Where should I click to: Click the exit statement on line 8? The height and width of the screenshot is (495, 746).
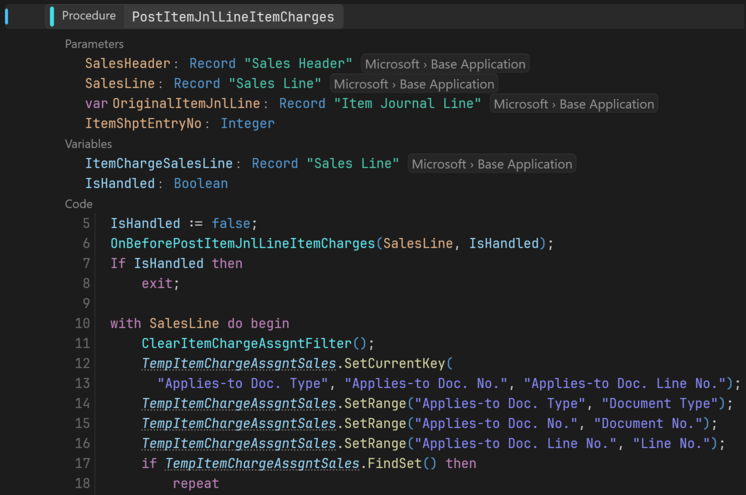click(160, 284)
